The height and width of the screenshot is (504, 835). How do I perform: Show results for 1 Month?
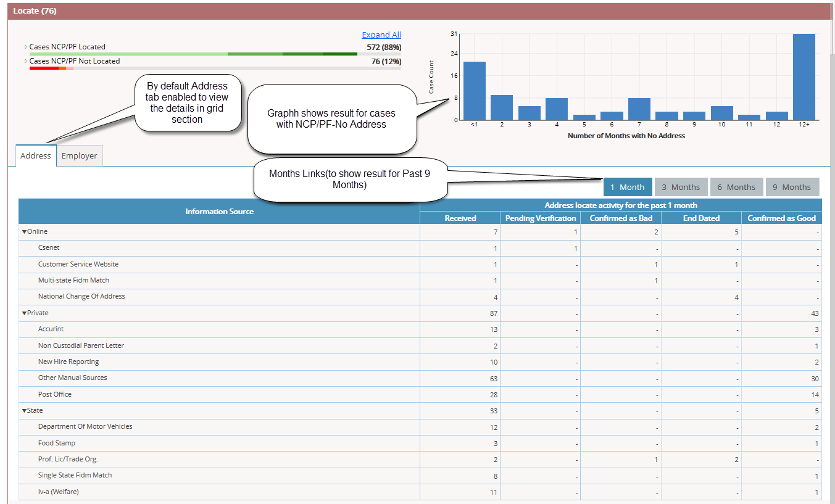click(x=628, y=187)
